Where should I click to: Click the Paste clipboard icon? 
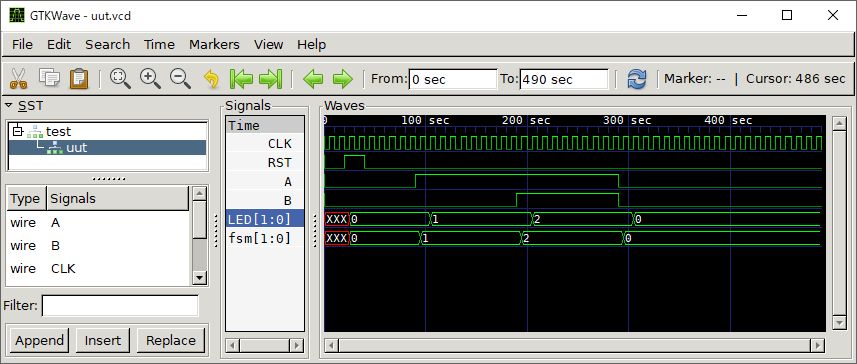point(79,78)
